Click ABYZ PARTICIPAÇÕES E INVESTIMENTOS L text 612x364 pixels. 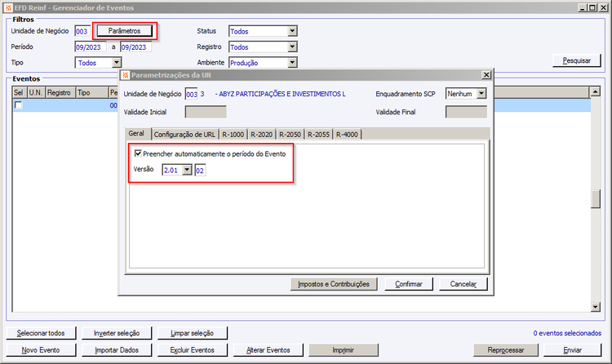click(x=282, y=94)
